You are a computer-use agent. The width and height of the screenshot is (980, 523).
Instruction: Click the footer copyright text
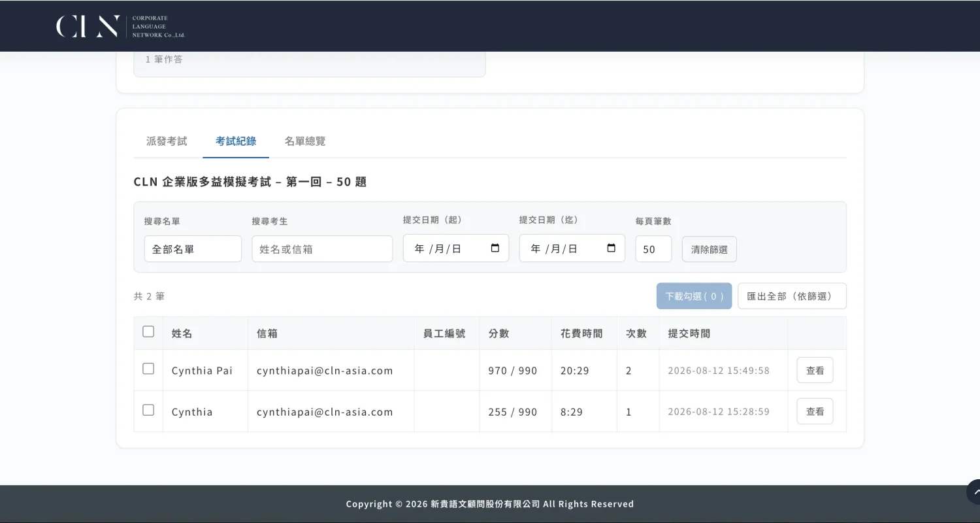(x=490, y=504)
